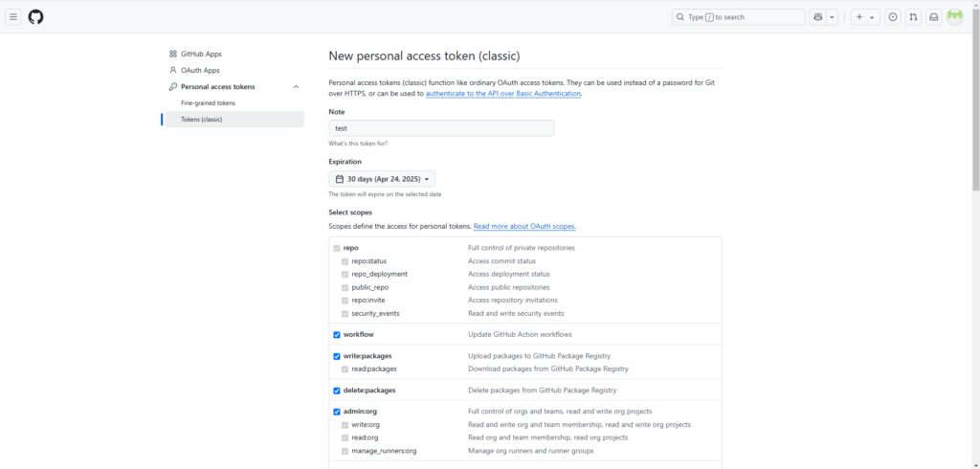This screenshot has width=980, height=469.
Task: Click 'Full control of private repositories' text
Action: [x=522, y=248]
